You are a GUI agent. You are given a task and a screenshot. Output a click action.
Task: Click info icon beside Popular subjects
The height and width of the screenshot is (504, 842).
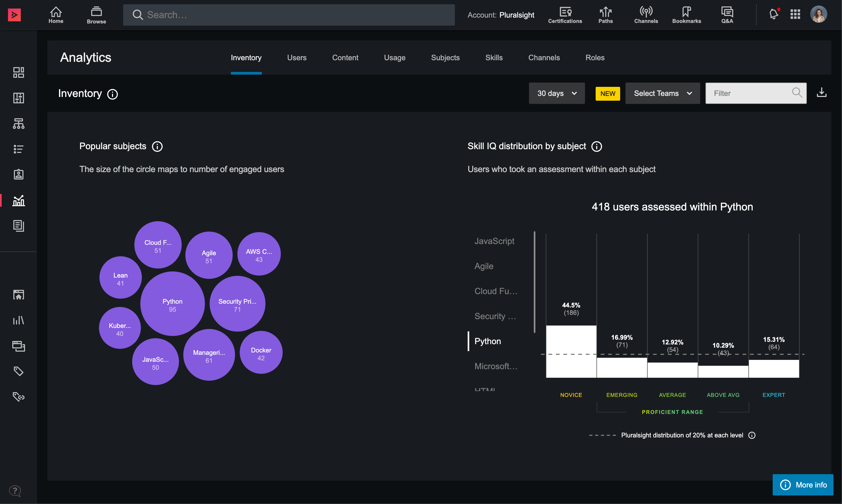tap(157, 146)
